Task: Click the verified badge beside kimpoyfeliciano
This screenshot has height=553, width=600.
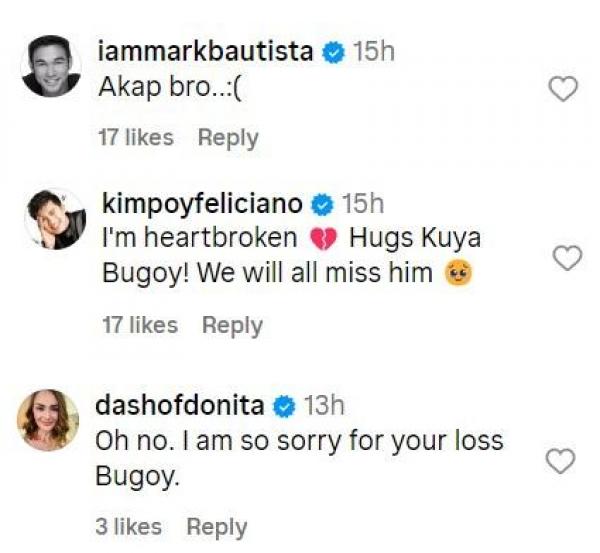Action: coord(322,204)
